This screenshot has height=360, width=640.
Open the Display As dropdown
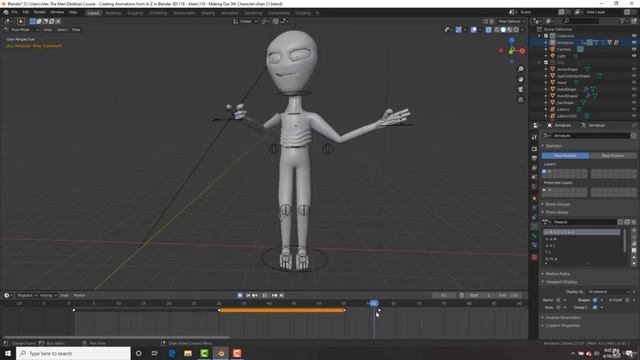pos(609,292)
